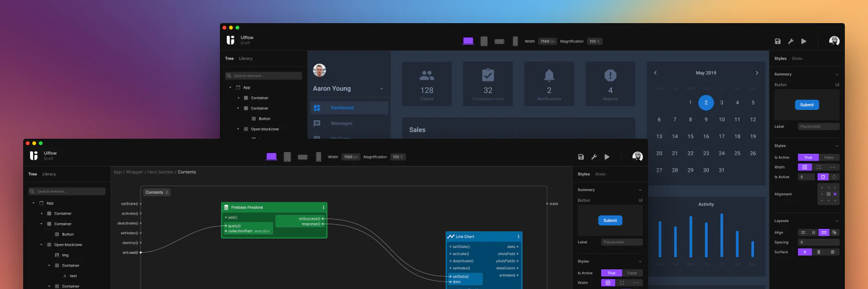Viewport: 868px width, 289px height.
Task: Click the play preview icon in front window
Action: 607,157
